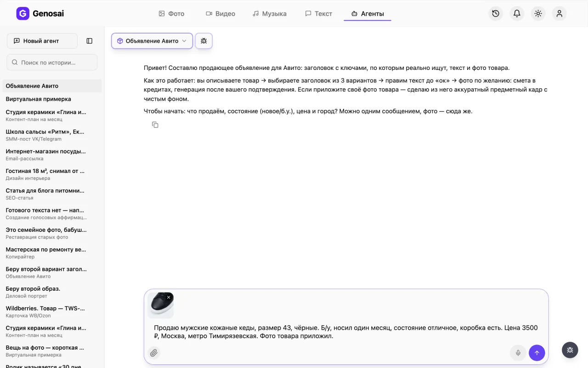Viewport: 588px width, 368px height.
Task: Open Мастерская по ремонту chat
Action: [x=52, y=253]
